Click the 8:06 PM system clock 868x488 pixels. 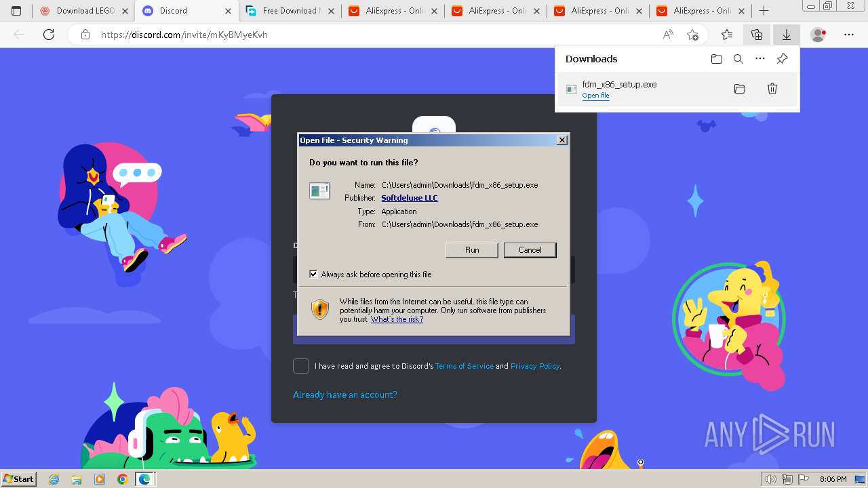pos(833,479)
